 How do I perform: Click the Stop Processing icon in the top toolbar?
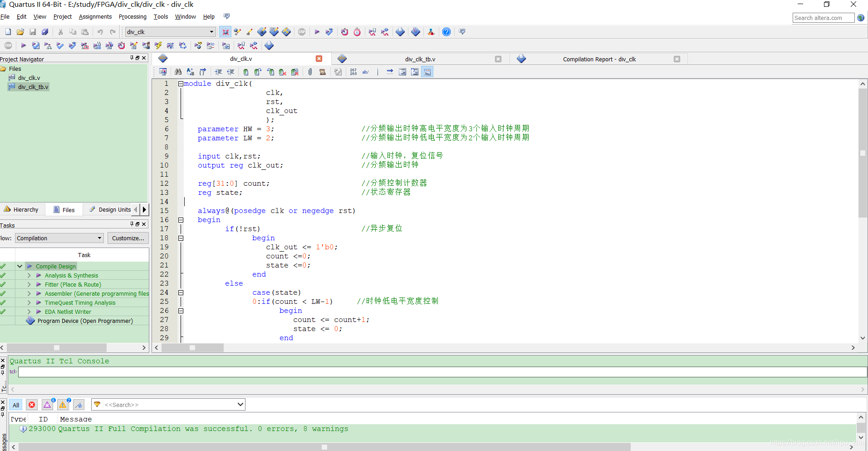(302, 32)
